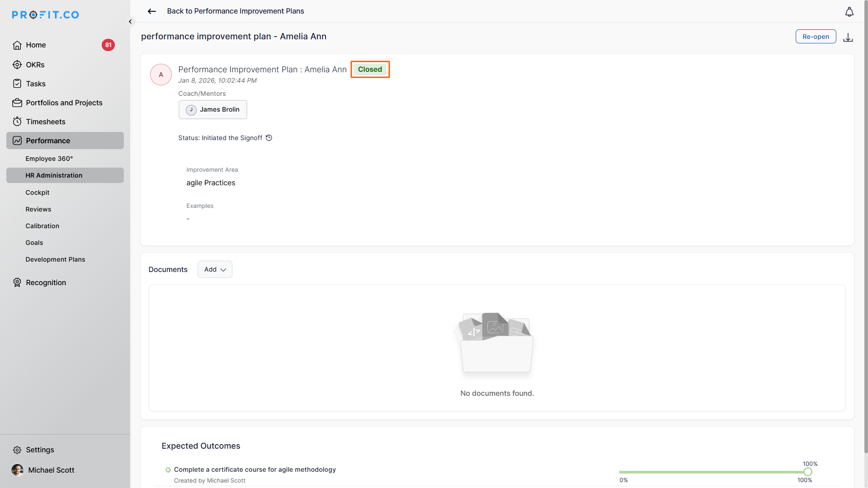This screenshot has height=488, width=868.
Task: Click the James Brolin mentor chip
Action: tap(213, 110)
